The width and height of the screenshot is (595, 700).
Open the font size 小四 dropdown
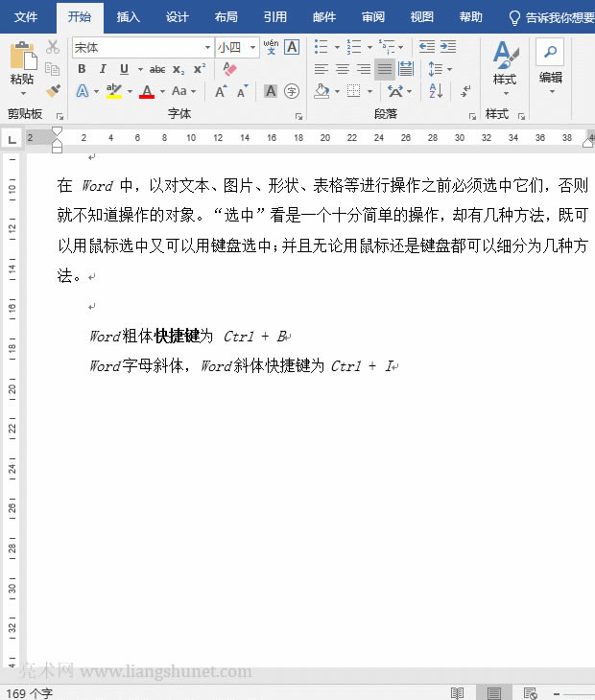(252, 47)
